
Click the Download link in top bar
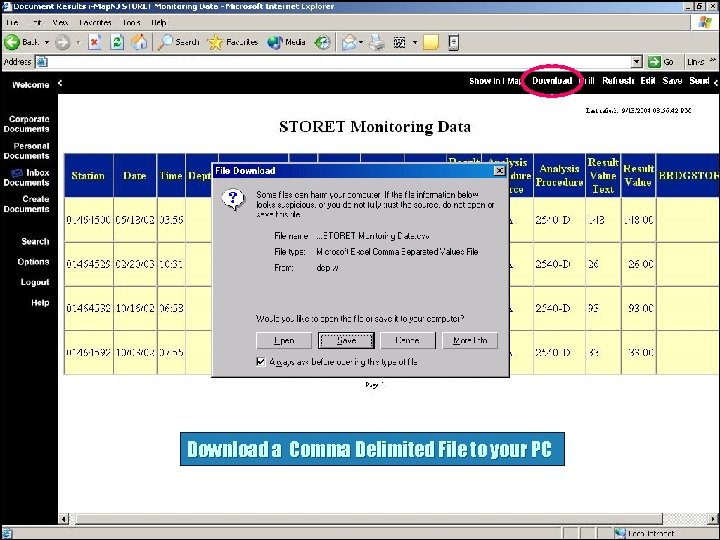tap(552, 81)
